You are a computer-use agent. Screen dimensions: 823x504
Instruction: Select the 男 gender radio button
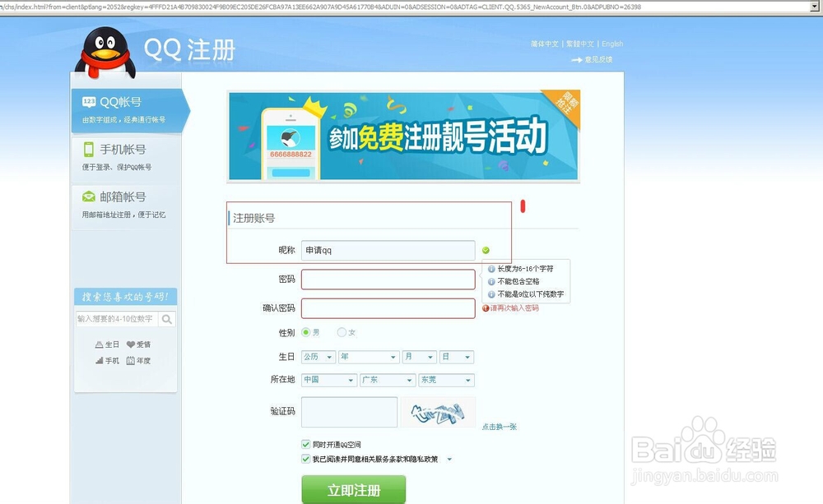tap(306, 332)
